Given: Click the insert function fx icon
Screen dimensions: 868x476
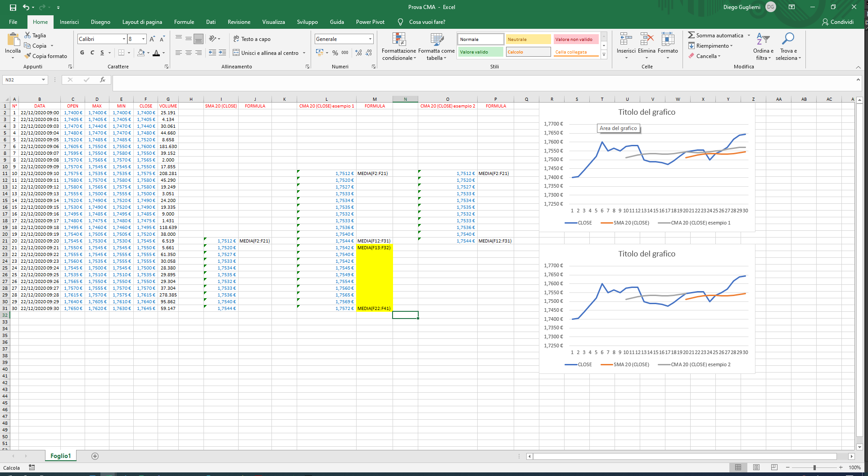Looking at the screenshot, I should click(103, 80).
